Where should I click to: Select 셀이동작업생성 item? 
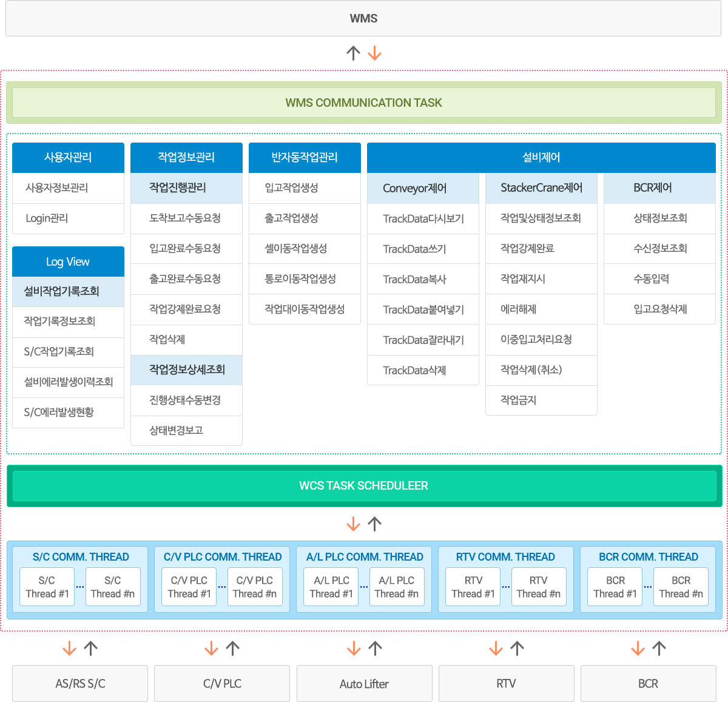305,249
